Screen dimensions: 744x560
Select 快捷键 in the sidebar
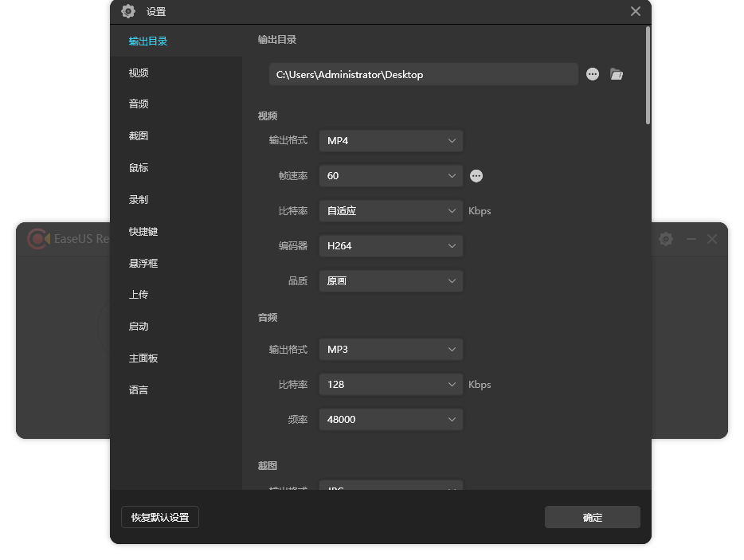point(143,231)
